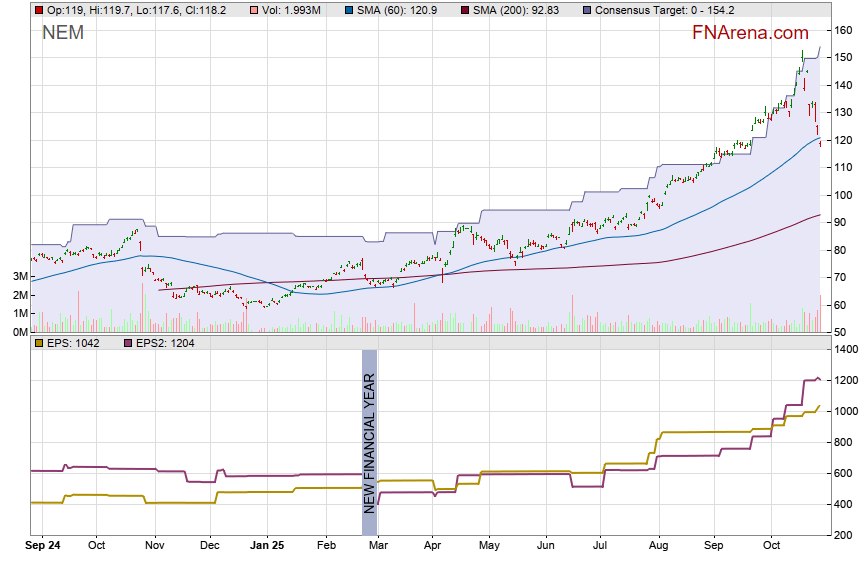Click the Consensus Target legend swatch
The image size is (859, 566).
coord(586,10)
